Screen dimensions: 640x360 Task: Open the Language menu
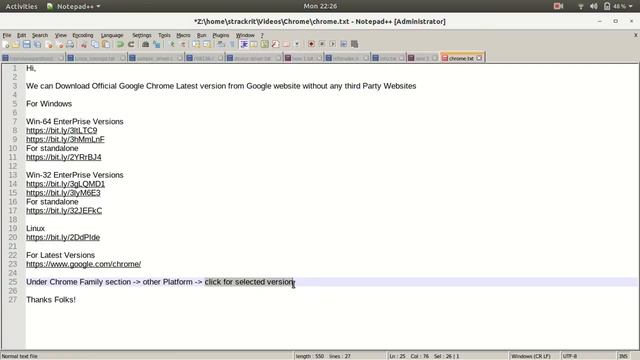(x=112, y=36)
